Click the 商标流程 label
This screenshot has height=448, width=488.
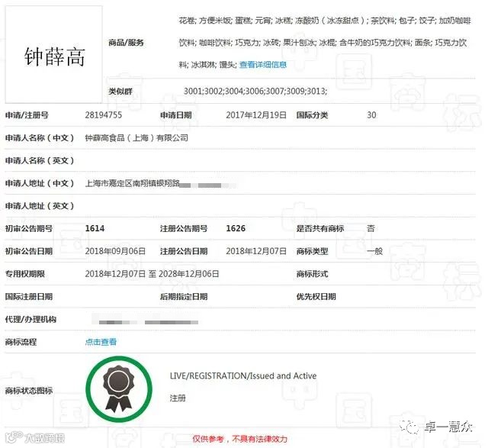click(21, 342)
